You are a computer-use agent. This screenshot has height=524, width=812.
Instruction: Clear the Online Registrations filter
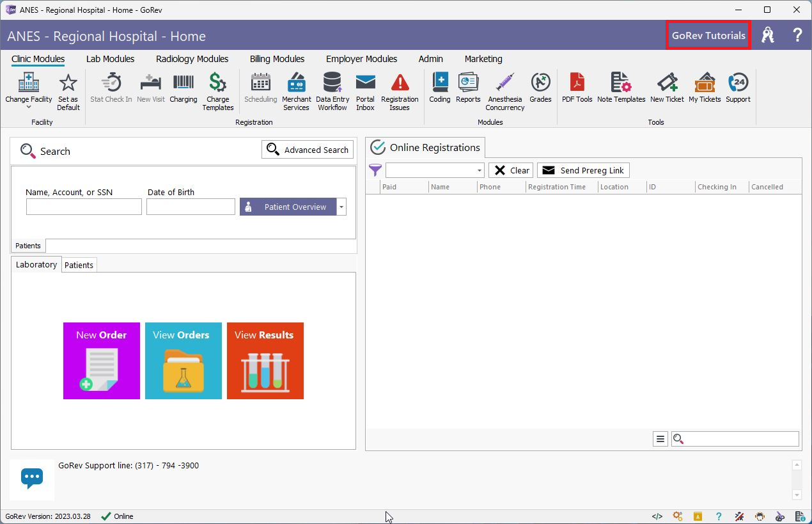tap(511, 170)
